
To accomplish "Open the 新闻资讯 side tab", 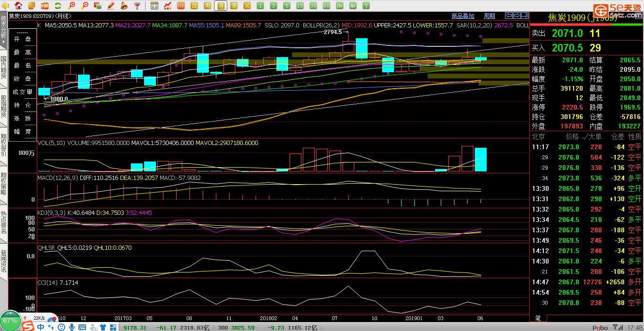I will (4, 262).
